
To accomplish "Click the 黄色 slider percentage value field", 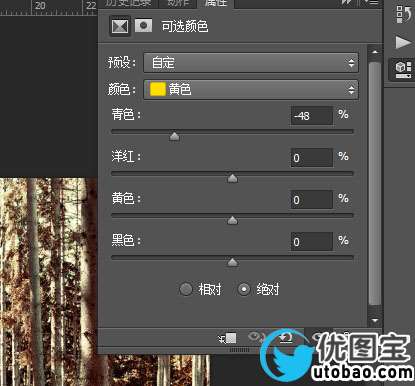I will coord(312,200).
